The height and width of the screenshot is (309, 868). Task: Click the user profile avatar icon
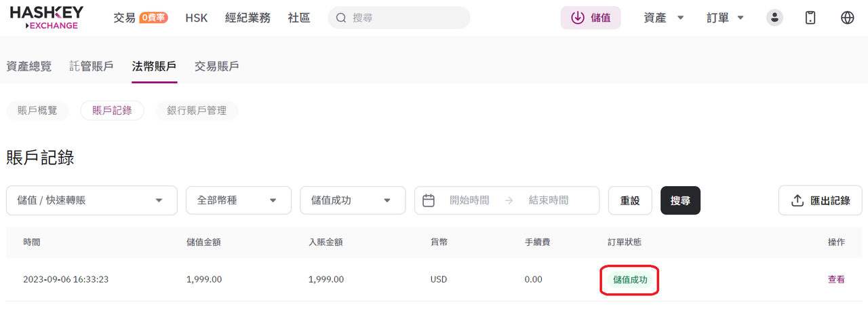point(774,18)
